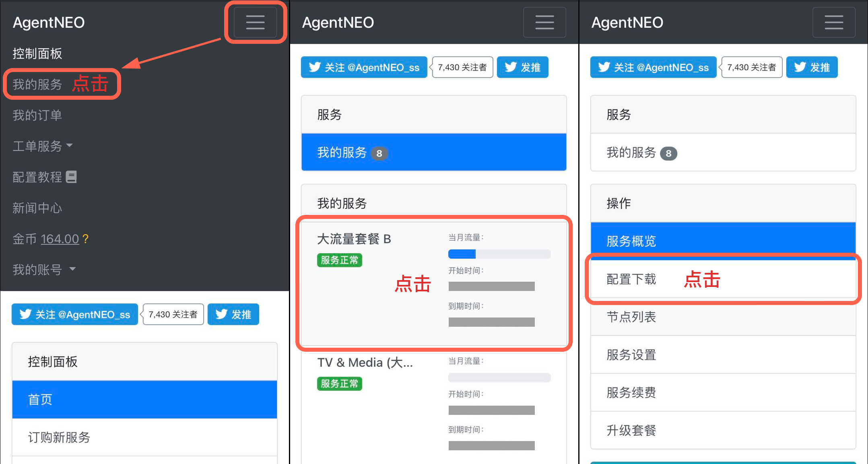Open 节点列表 in the 操作 list
Image resolution: width=868 pixels, height=464 pixels.
click(631, 317)
